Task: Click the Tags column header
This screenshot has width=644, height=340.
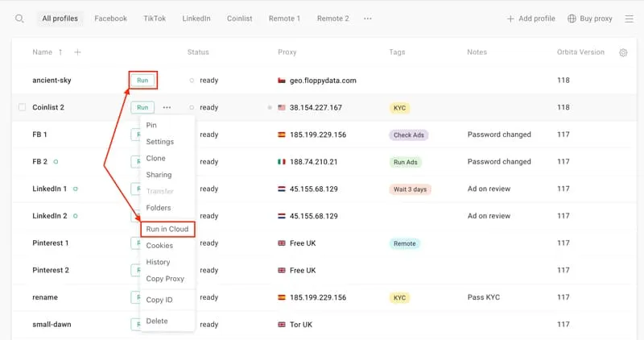Action: (x=397, y=52)
